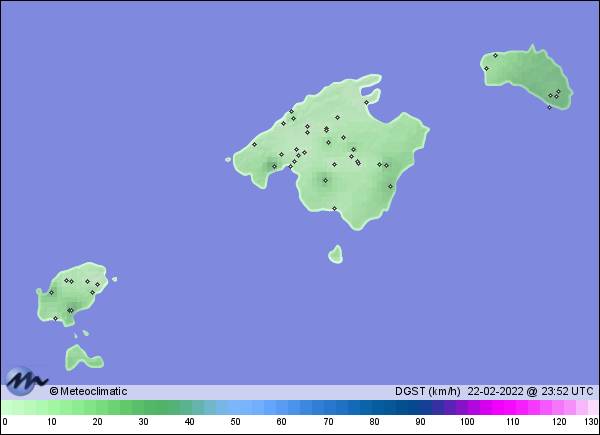The width and height of the screenshot is (600, 435).
Task: Click the Meteoclimatic wave logo icon
Action: 26,382
